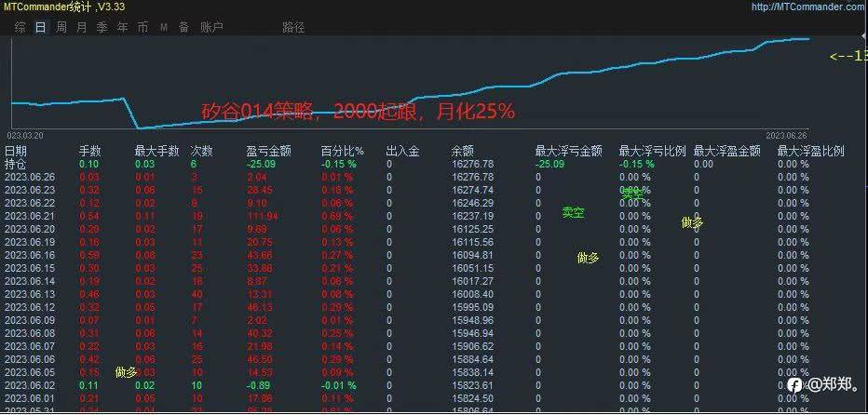Select the 持仓 open positions row label

[16, 165]
